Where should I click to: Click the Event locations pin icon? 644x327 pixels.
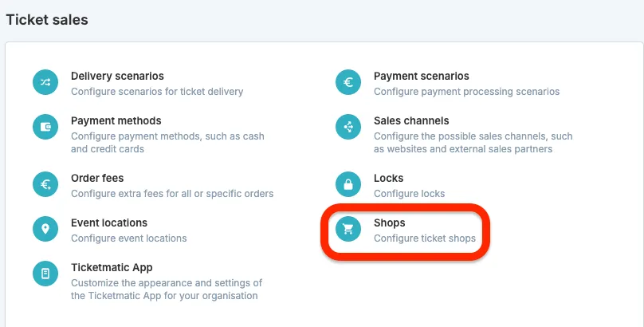[45, 229]
